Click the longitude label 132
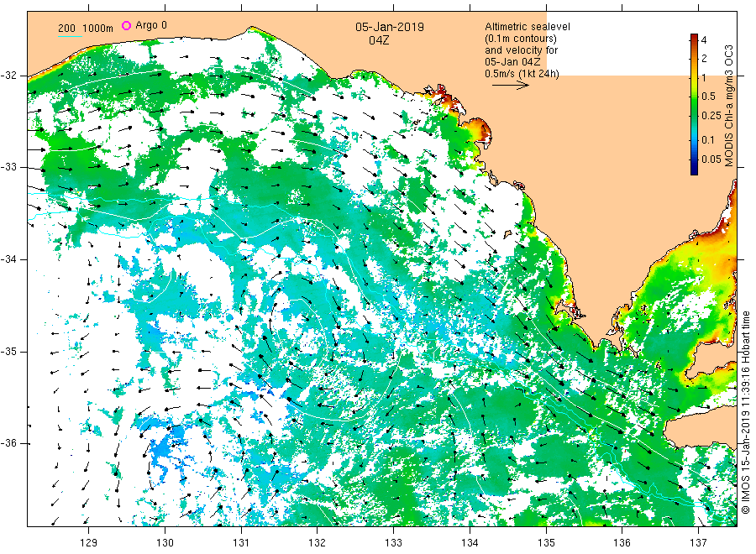The image size is (756, 554). 318,543
